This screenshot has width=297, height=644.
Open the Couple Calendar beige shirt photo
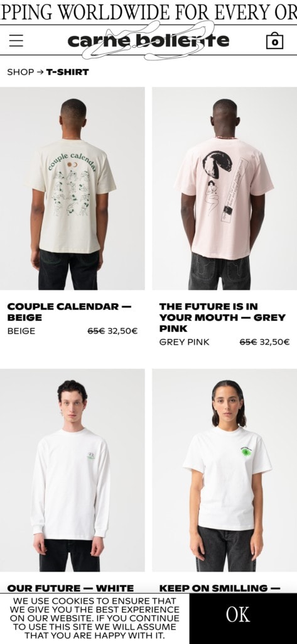click(72, 189)
